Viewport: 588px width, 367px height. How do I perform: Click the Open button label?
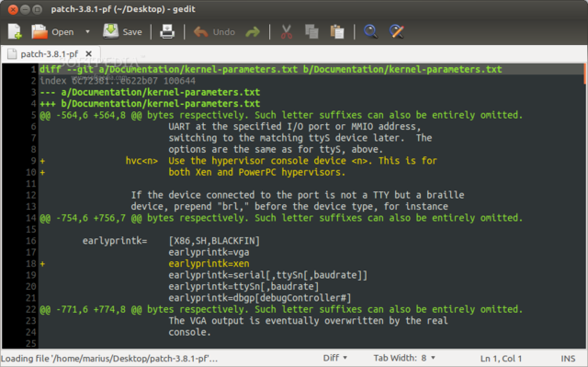(62, 32)
